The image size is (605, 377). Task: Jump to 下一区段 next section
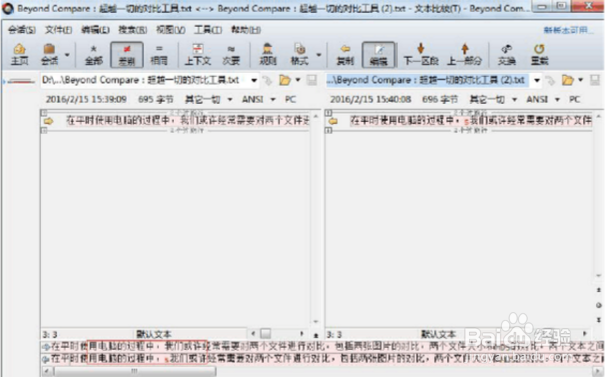tap(421, 54)
